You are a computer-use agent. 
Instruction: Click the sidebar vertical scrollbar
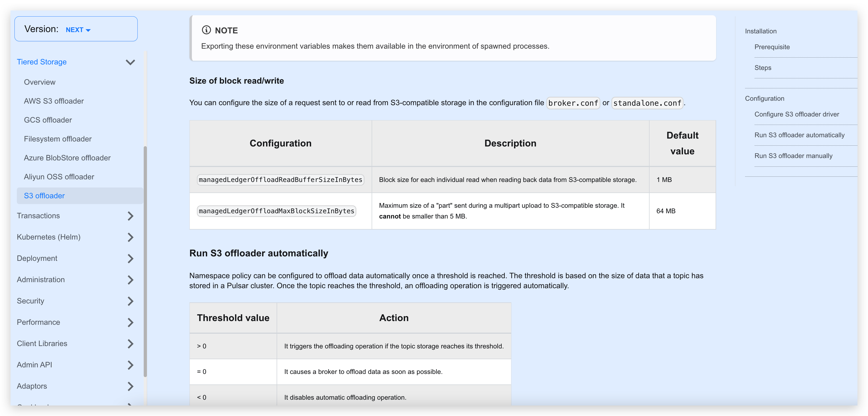(145, 261)
